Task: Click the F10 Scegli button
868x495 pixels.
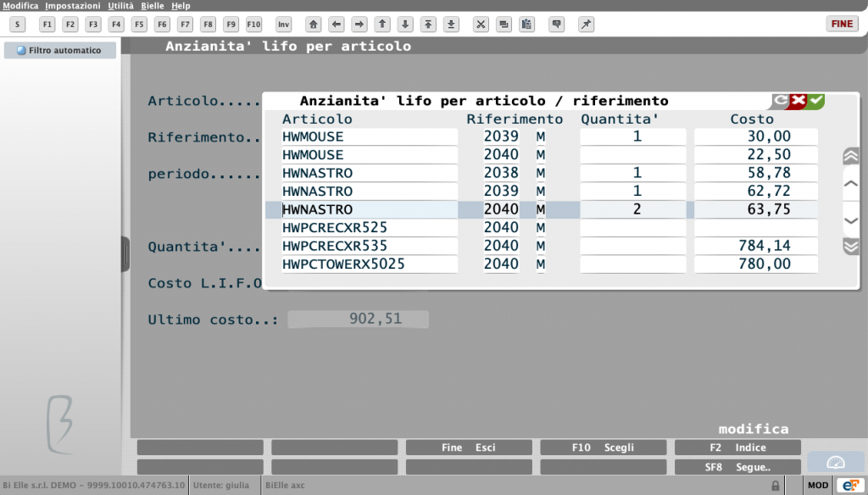Action: click(x=604, y=448)
